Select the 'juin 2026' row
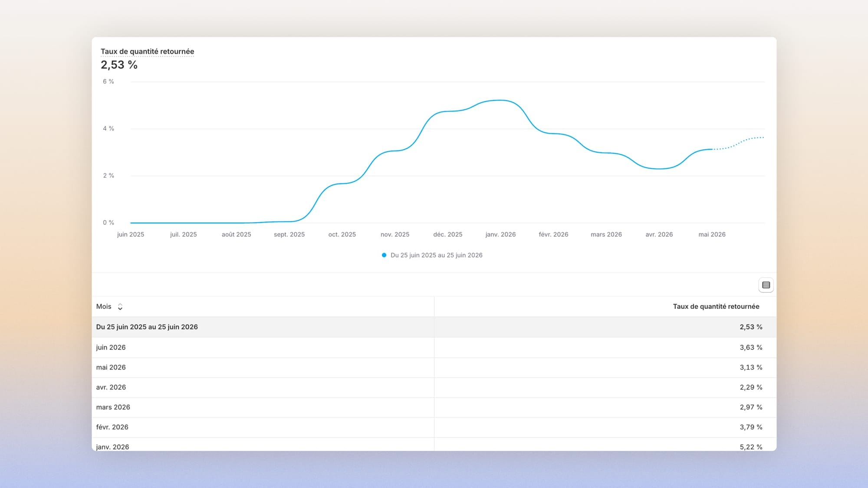The height and width of the screenshot is (488, 868). [434, 347]
